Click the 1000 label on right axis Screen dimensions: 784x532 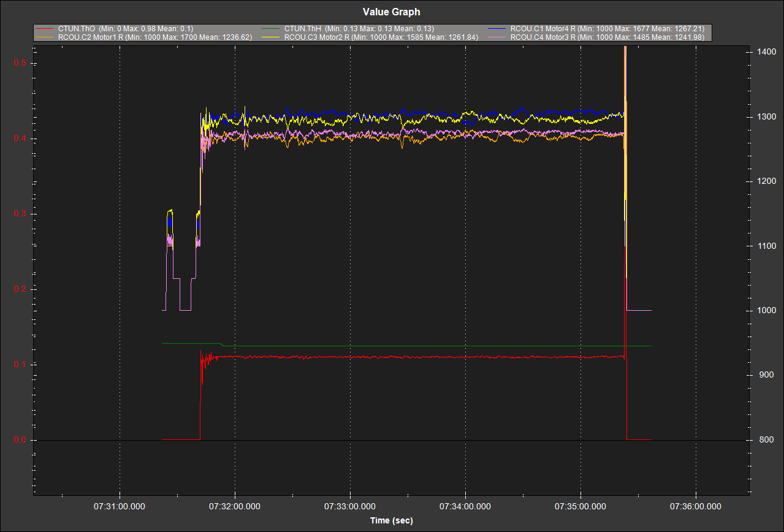[x=767, y=311]
